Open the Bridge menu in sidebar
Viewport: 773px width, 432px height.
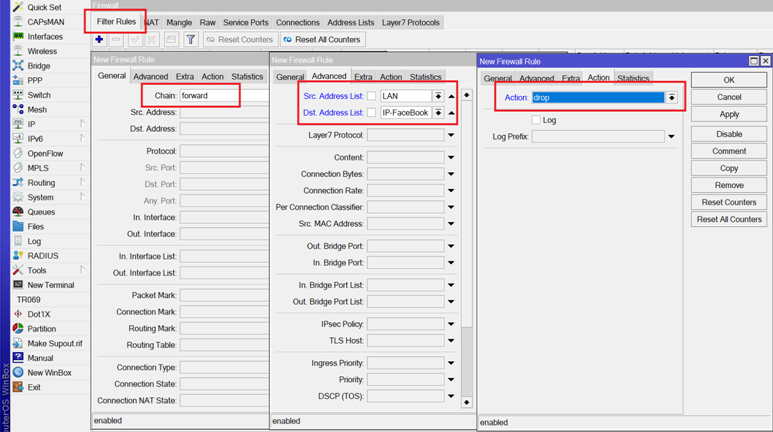click(38, 66)
